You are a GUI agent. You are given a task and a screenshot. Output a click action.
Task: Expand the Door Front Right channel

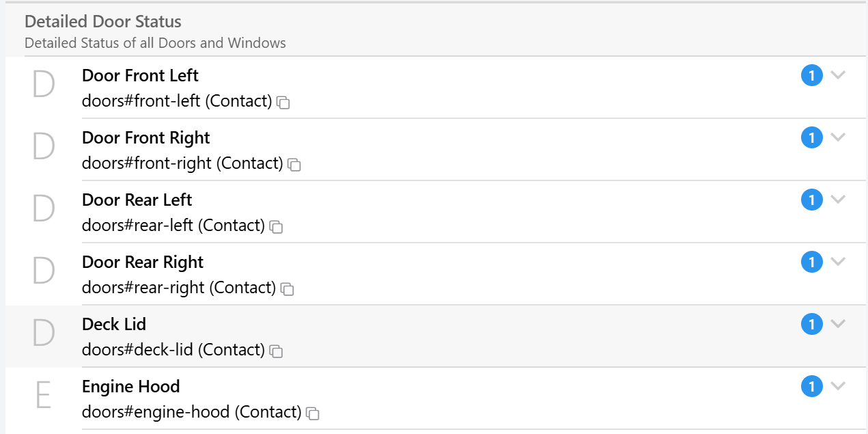839,137
